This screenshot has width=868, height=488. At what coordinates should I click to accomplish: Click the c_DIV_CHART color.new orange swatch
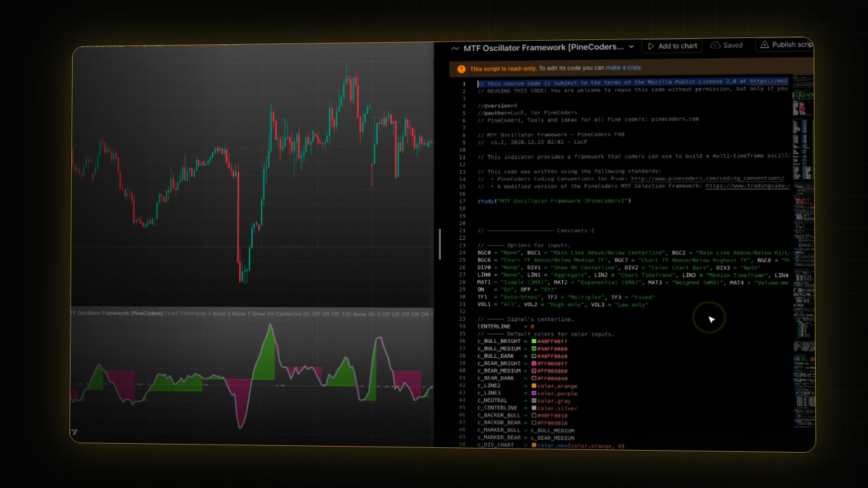coord(534,445)
